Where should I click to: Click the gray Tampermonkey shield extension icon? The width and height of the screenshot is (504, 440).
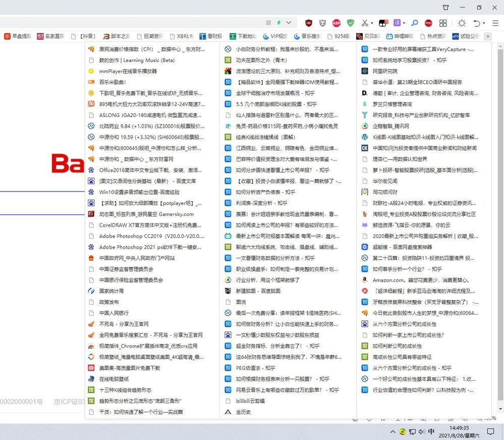(x=322, y=23)
